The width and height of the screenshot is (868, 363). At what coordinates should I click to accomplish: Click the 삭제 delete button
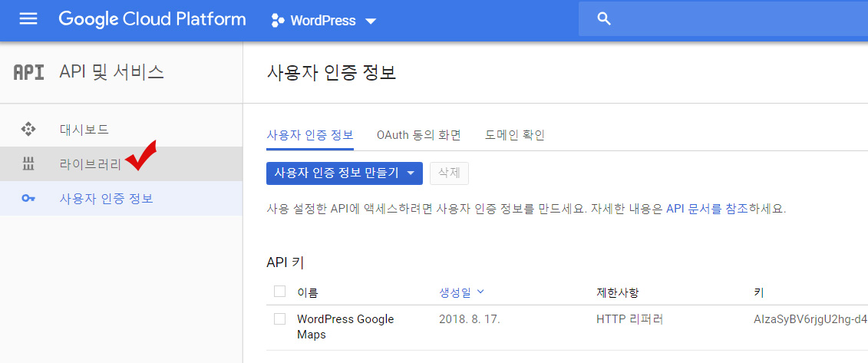click(449, 173)
